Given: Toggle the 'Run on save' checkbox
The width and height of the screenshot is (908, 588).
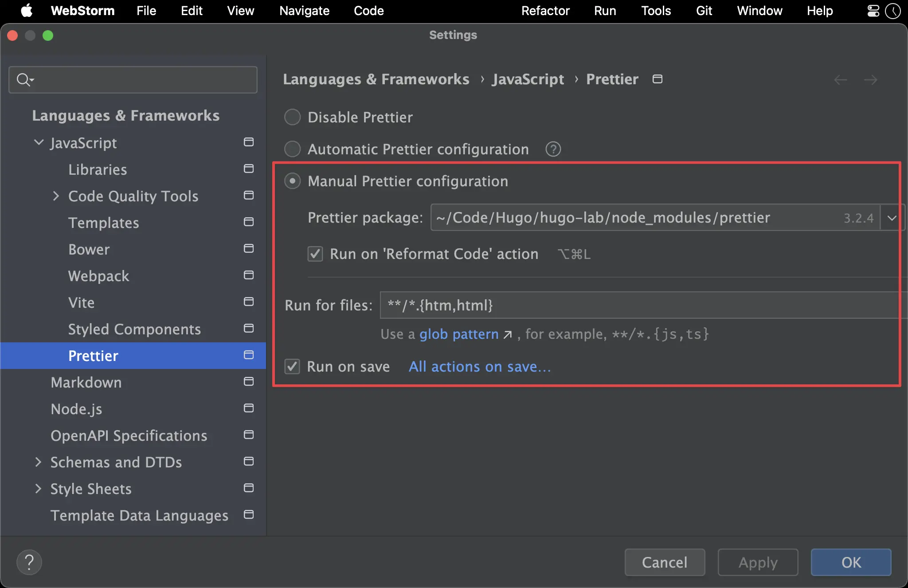Looking at the screenshot, I should coord(291,366).
